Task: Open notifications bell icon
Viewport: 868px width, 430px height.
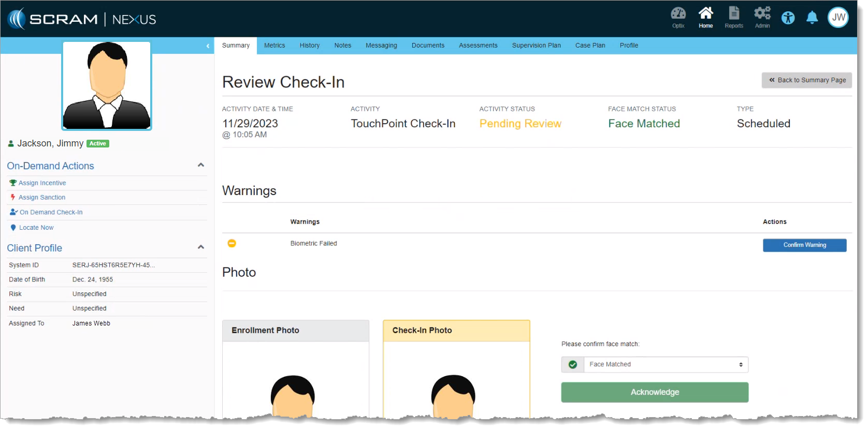Action: click(x=812, y=18)
